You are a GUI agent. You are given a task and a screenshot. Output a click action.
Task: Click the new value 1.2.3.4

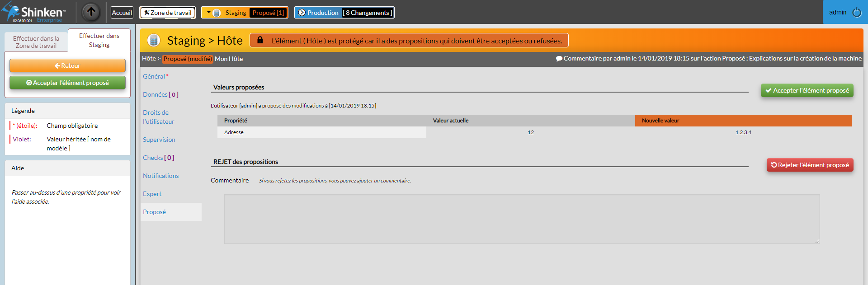click(x=743, y=132)
